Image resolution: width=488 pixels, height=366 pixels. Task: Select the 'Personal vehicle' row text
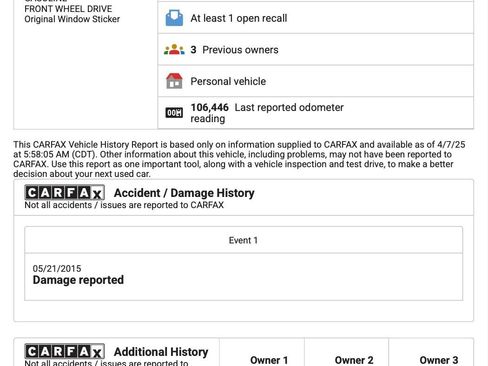(x=228, y=81)
